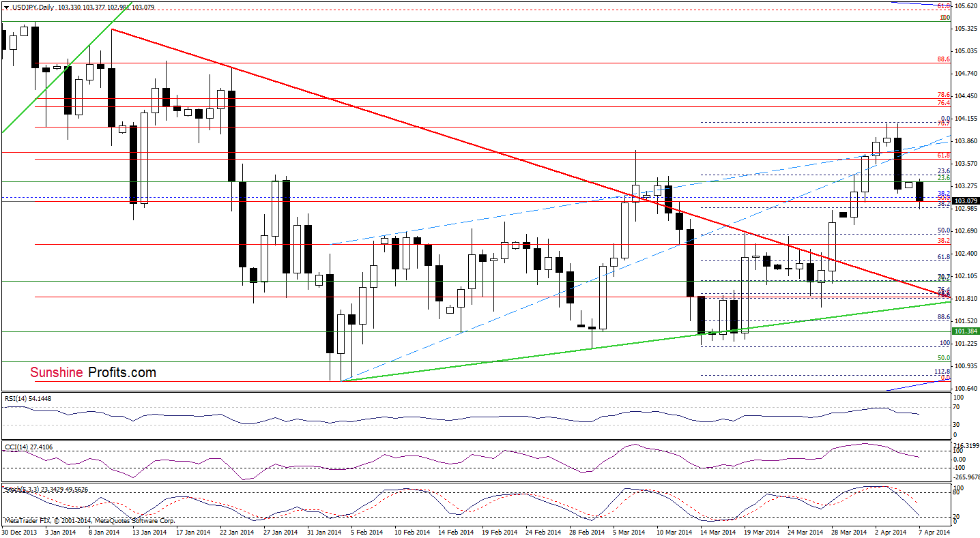Click the 24 Feb 2014 date label
The height and width of the screenshot is (538, 980).
tap(545, 532)
